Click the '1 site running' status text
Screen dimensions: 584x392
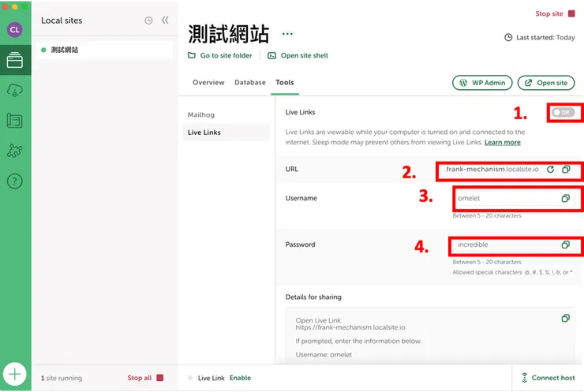62,379
